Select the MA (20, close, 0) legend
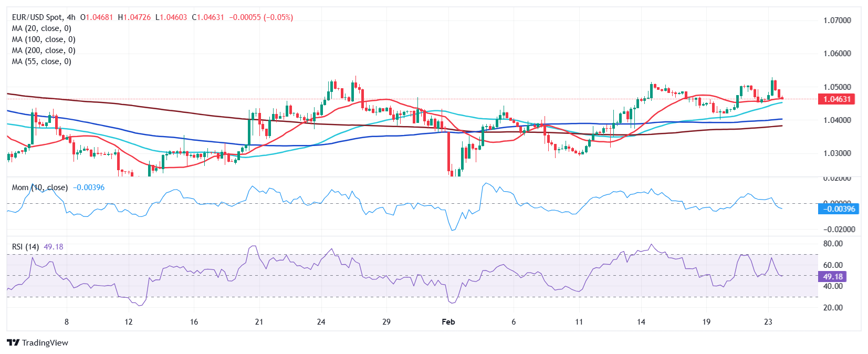This screenshot has height=354, width=868. pyautogui.click(x=41, y=28)
